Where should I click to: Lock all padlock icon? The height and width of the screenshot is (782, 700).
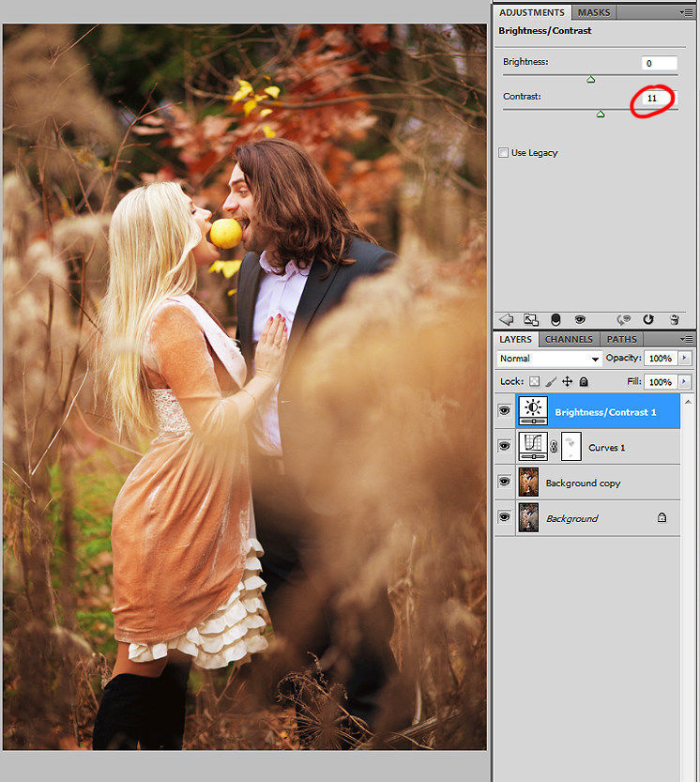[x=584, y=381]
